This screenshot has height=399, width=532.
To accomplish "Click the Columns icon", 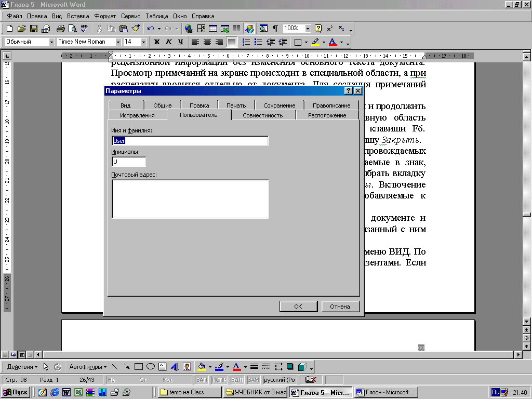I will (236, 29).
